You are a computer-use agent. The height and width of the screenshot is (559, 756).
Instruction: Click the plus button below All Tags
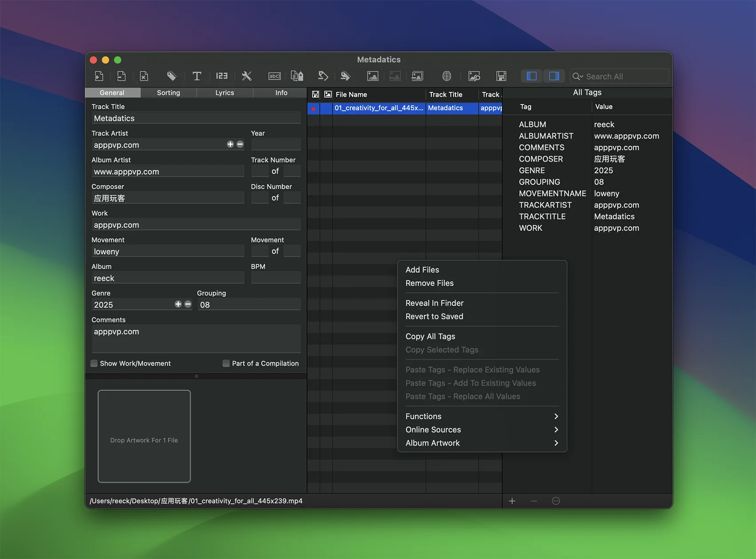(512, 501)
